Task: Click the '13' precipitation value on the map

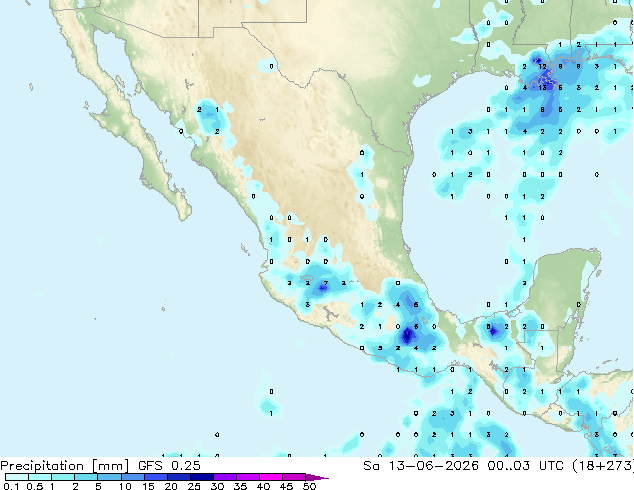Action: click(x=543, y=87)
